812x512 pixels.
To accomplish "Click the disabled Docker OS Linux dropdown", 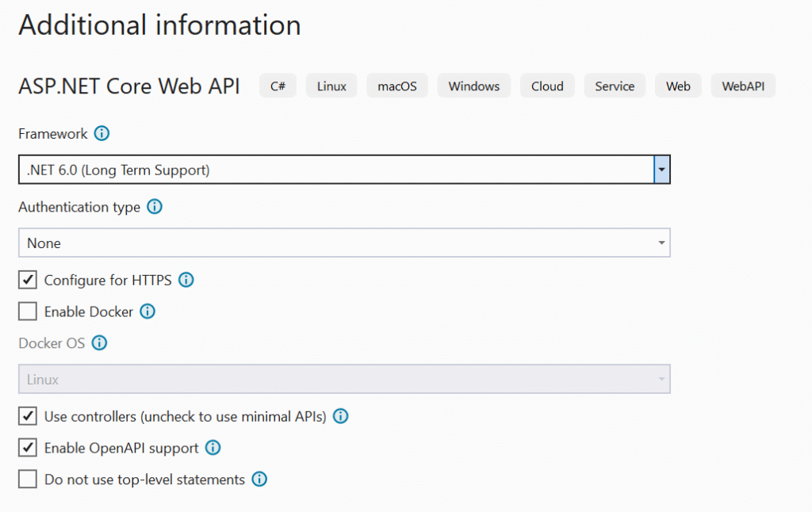I will (344, 380).
